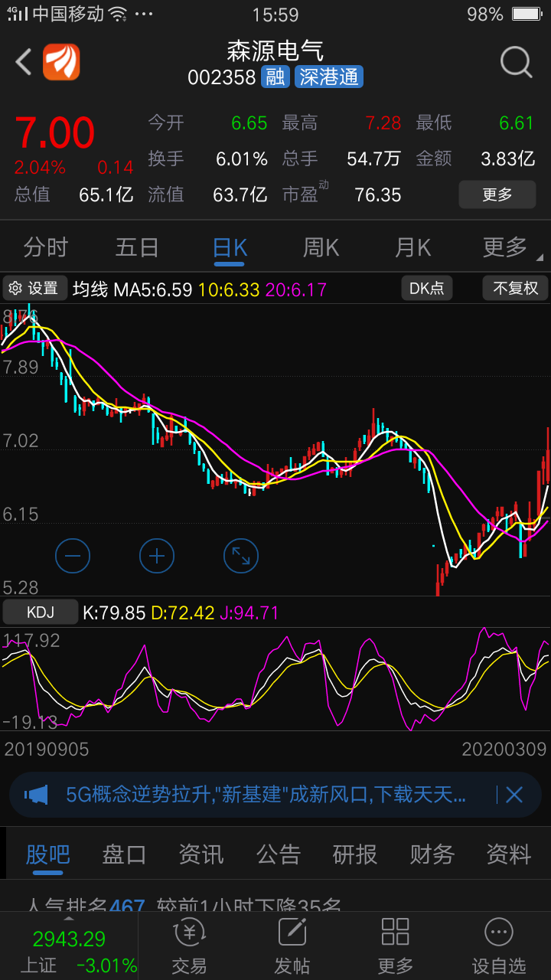Switch to 周K chart tab

point(321,247)
